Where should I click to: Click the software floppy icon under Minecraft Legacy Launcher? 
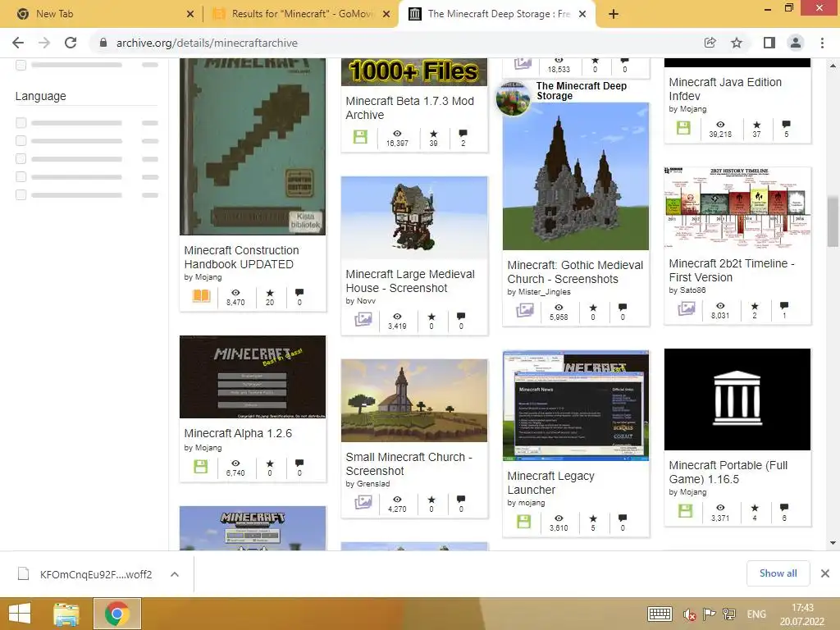(523, 521)
